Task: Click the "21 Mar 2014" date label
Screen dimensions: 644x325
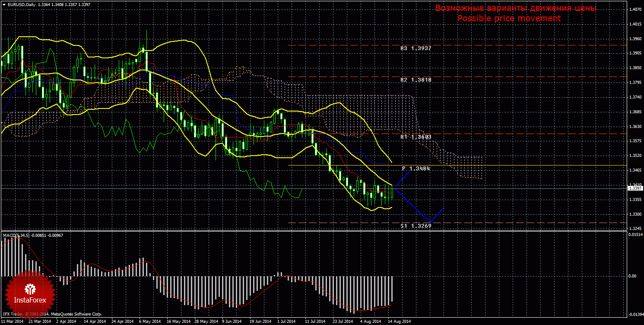Action: point(39,322)
